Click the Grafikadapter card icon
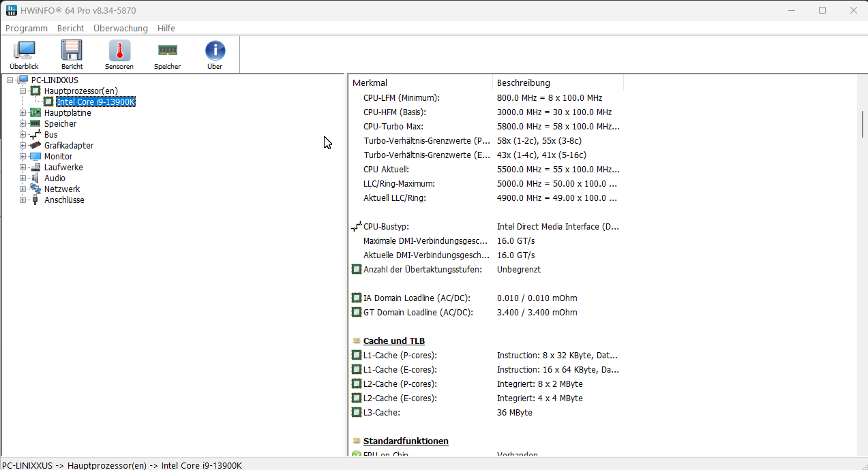This screenshot has height=470, width=868. [35, 145]
